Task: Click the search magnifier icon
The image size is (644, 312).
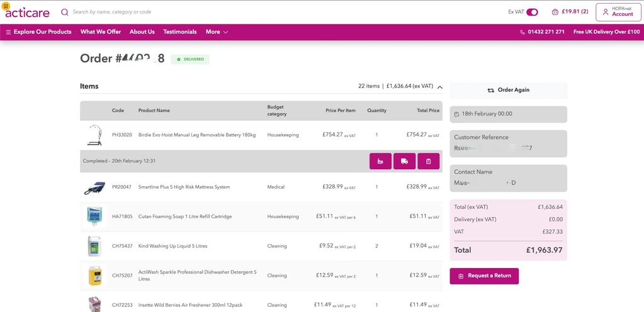Action: coord(64,12)
